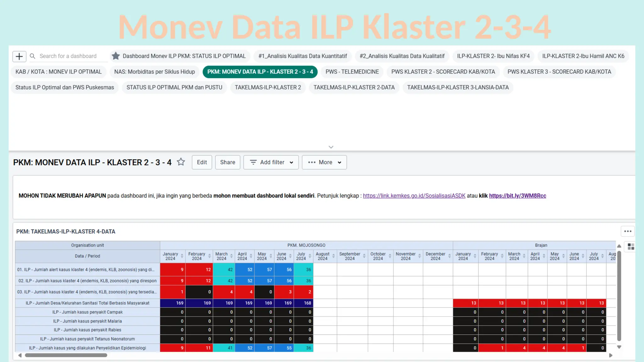Switch to PWS - TELEMEDICINE dashboard
Viewport: 644px width, 362px height.
(352, 72)
